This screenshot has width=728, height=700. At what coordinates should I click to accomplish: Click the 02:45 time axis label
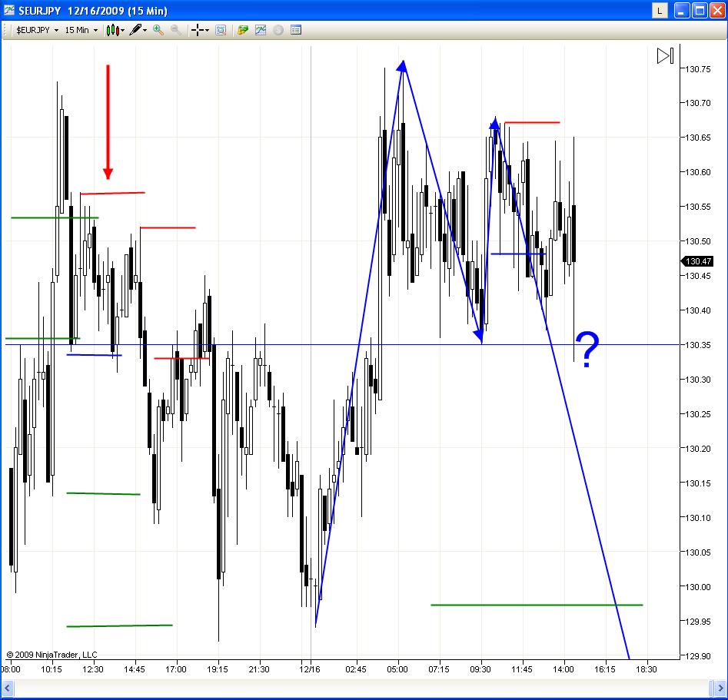coord(356,669)
